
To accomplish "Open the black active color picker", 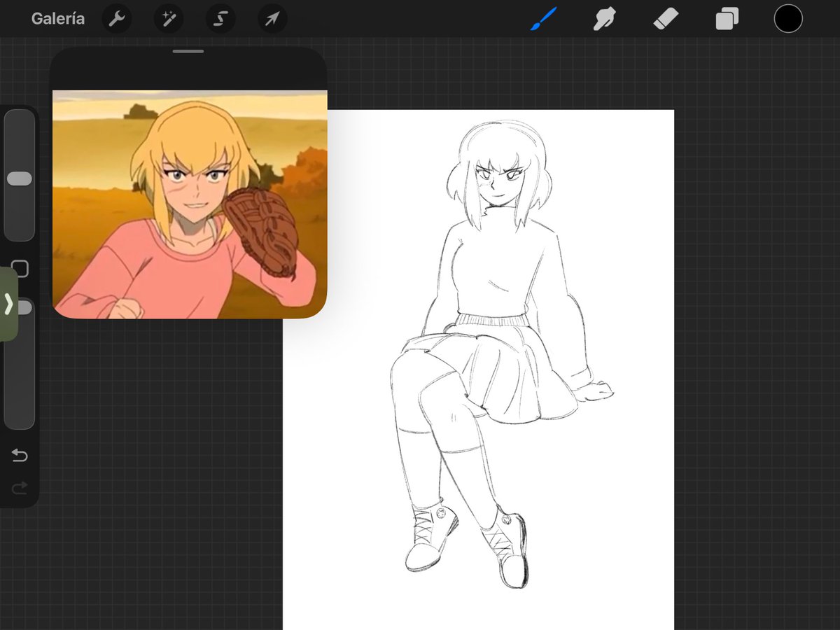I will pos(788,19).
